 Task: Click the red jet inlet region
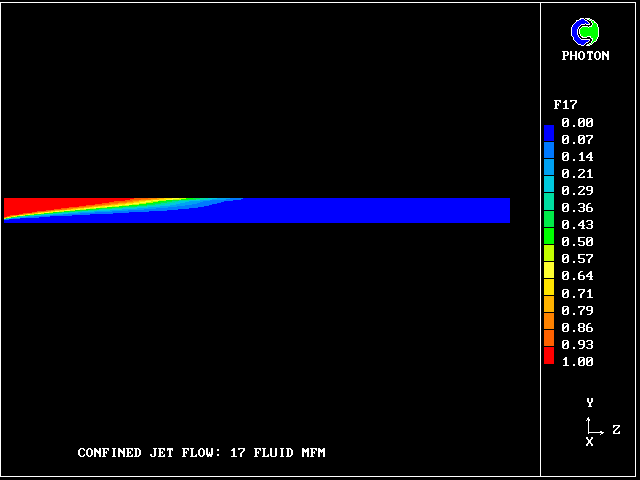(x=30, y=207)
